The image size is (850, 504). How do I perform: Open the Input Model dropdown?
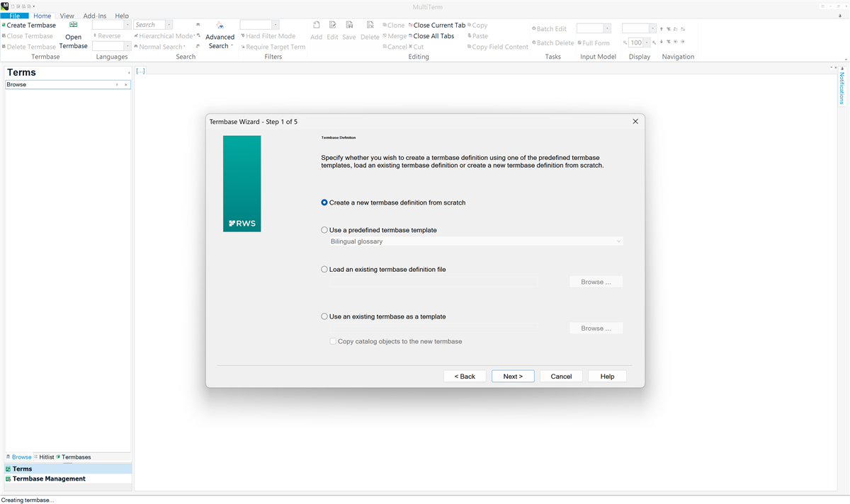point(607,28)
